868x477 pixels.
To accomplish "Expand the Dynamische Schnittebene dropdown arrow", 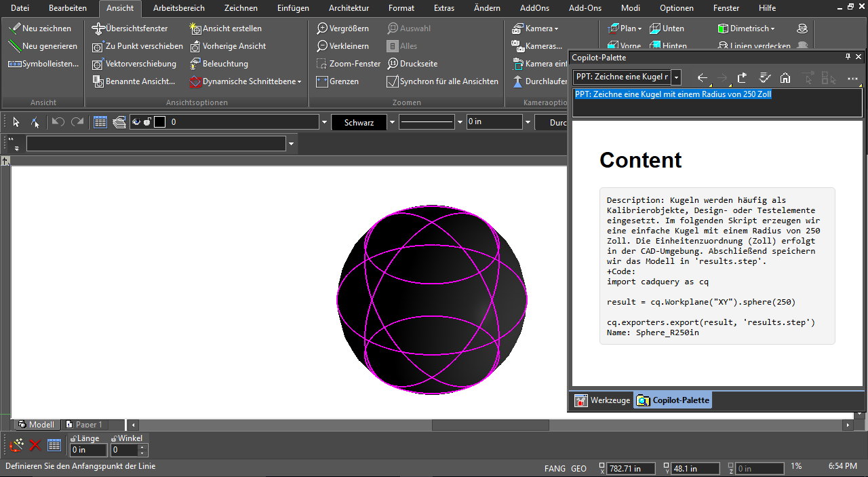I will [299, 81].
